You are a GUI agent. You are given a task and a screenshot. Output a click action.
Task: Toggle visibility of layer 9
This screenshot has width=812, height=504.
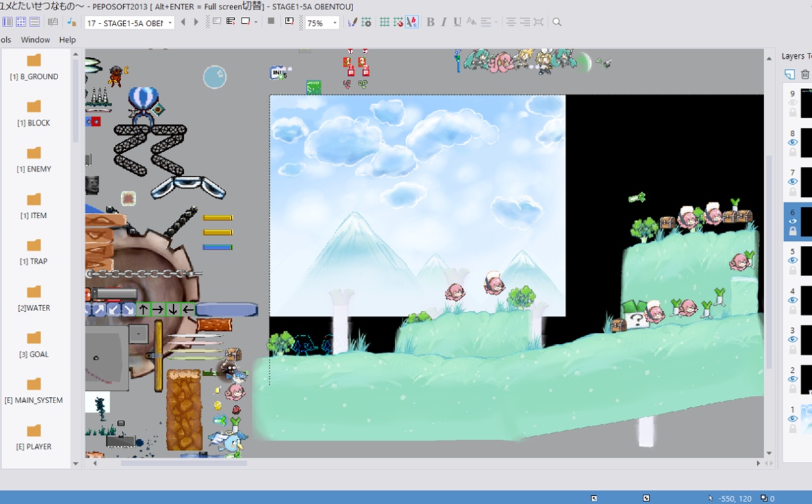click(x=793, y=104)
